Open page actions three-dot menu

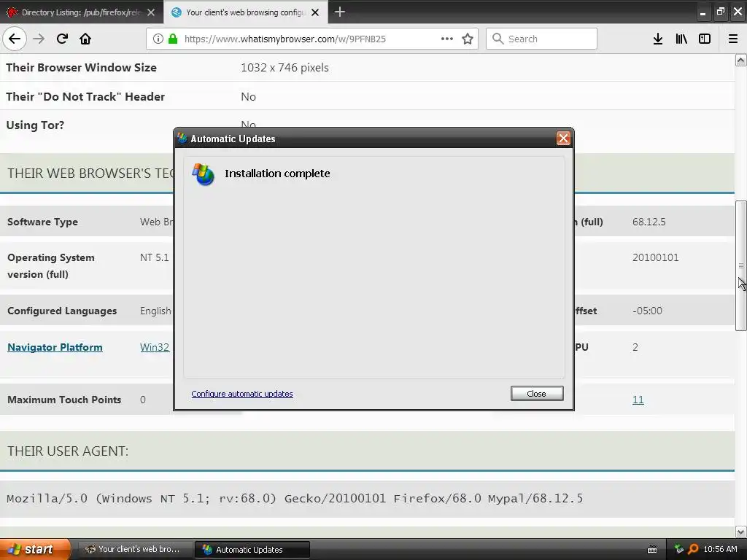pos(447,39)
